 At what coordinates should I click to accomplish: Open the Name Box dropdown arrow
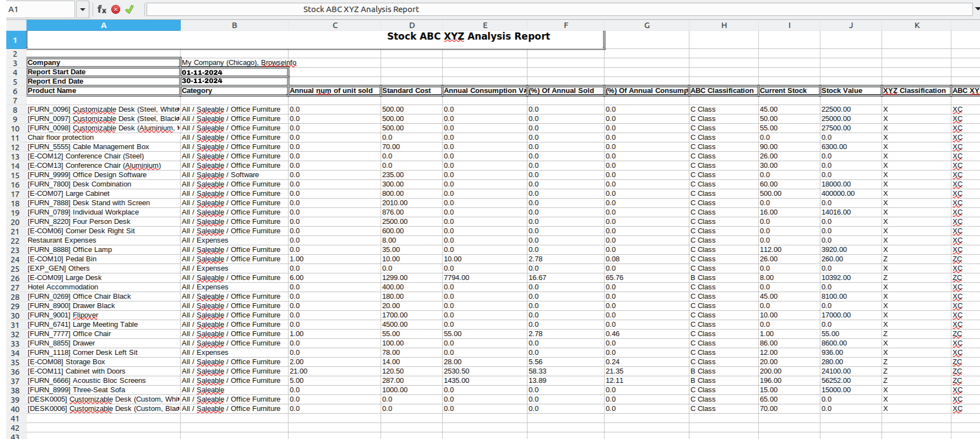click(x=82, y=9)
